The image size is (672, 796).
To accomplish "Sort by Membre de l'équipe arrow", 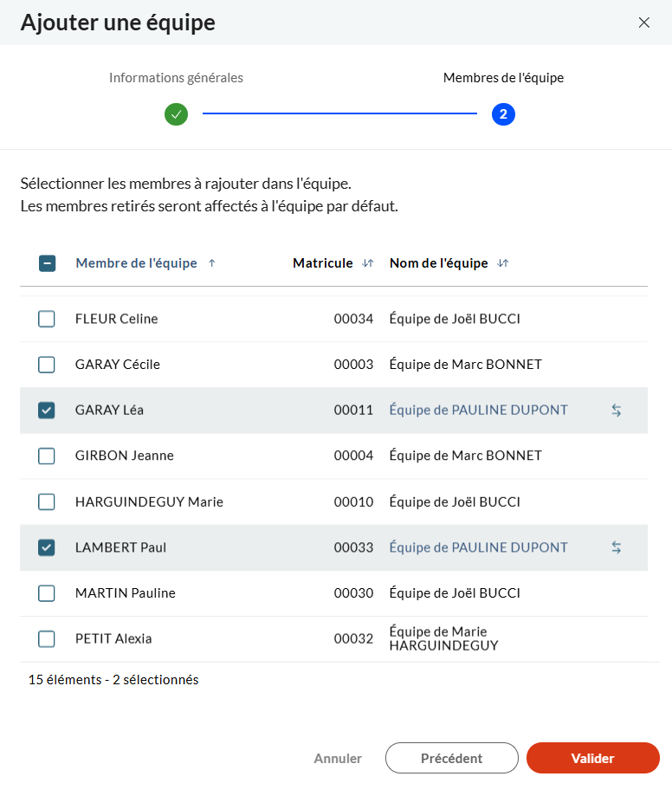I will [212, 263].
